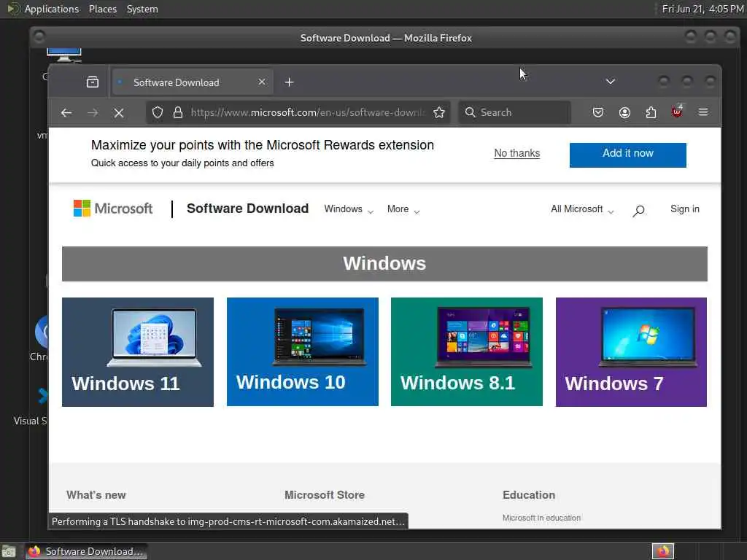Viewport: 747px width, 560px height.
Task: Go back with the Firefox back arrow
Action: 66,113
